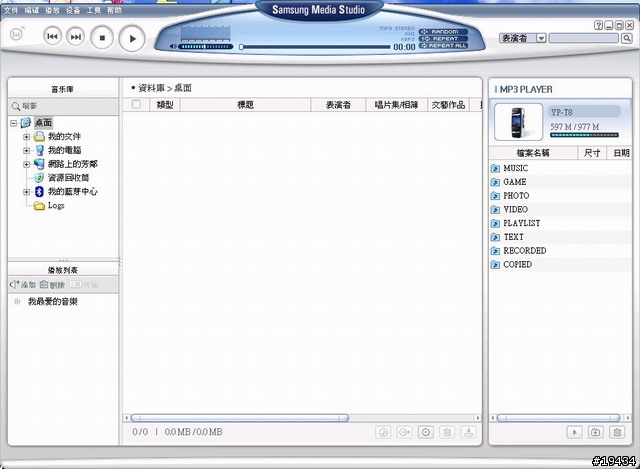This screenshot has width=640, height=469.
Task: Select 我的藍芽中心 tree item
Action: pos(73,191)
